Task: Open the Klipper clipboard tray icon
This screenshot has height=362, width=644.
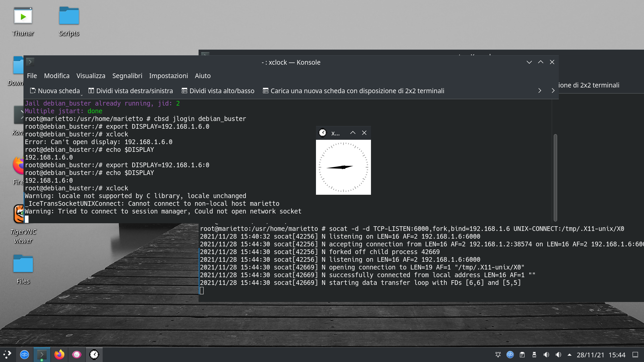Action: [522, 355]
